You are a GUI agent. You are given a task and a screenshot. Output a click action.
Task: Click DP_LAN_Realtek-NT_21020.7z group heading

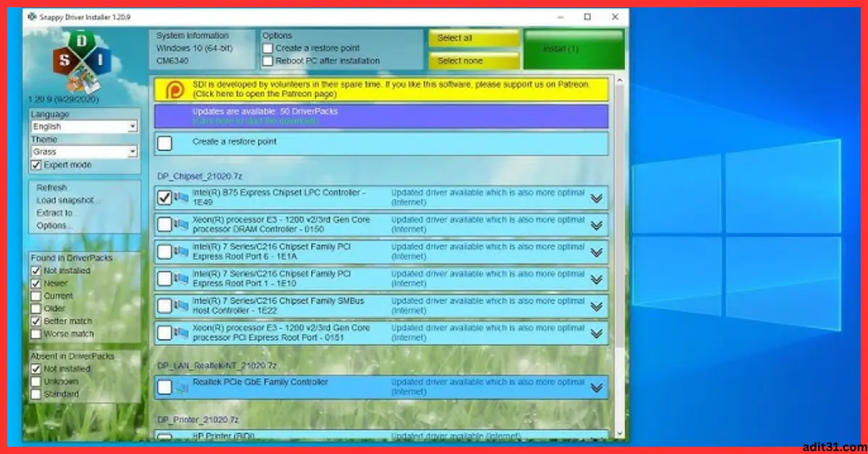tap(216, 366)
